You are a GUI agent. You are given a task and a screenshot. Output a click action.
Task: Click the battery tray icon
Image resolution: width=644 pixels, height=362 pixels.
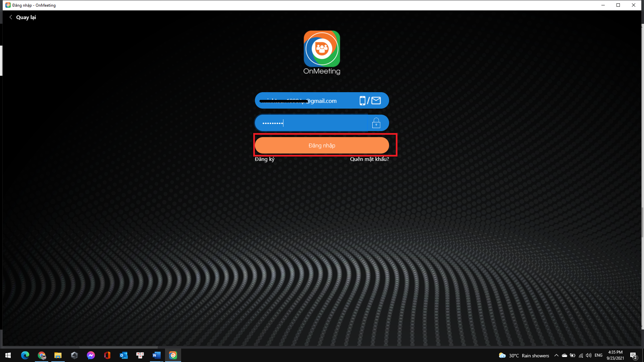[573, 355]
